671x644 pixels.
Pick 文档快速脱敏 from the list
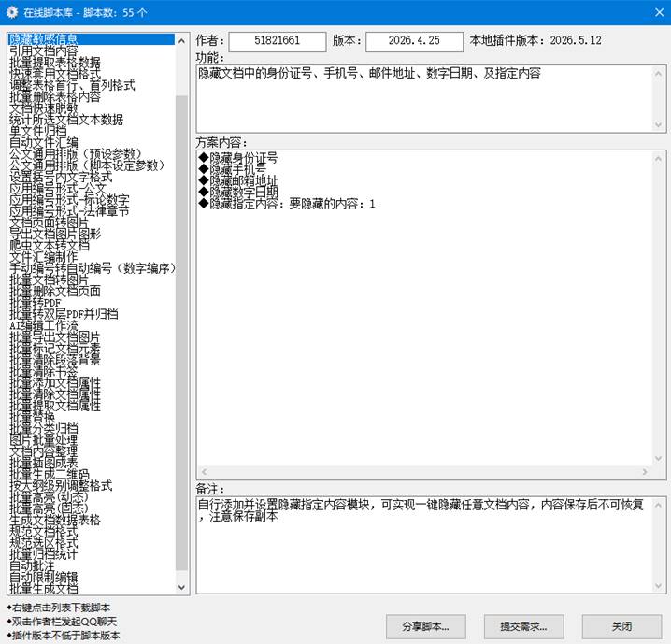pyautogui.click(x=92, y=108)
